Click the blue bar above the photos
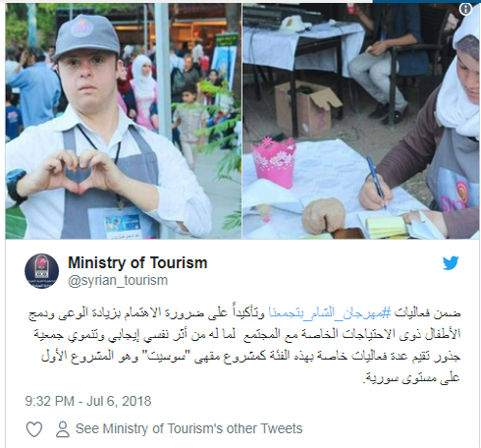481x448 pixels. point(427,1)
